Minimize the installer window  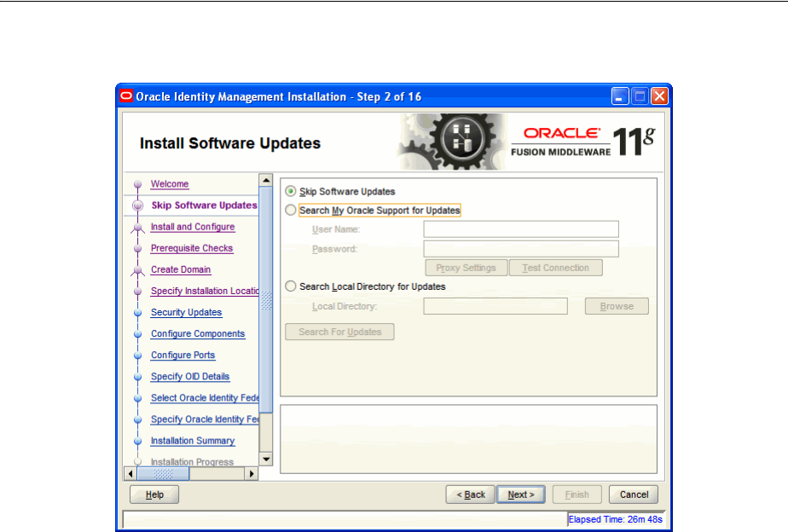click(620, 96)
